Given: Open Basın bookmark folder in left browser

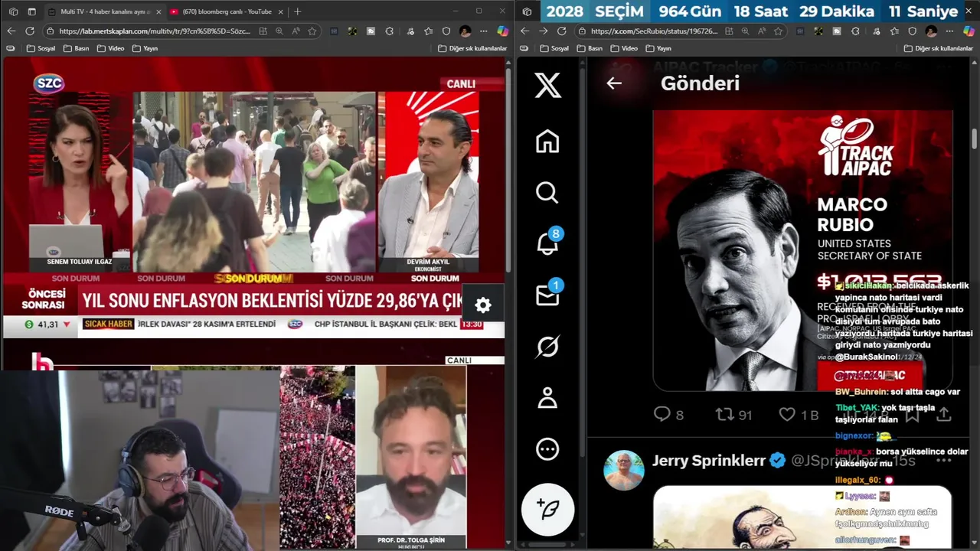Looking at the screenshot, I should [x=77, y=48].
